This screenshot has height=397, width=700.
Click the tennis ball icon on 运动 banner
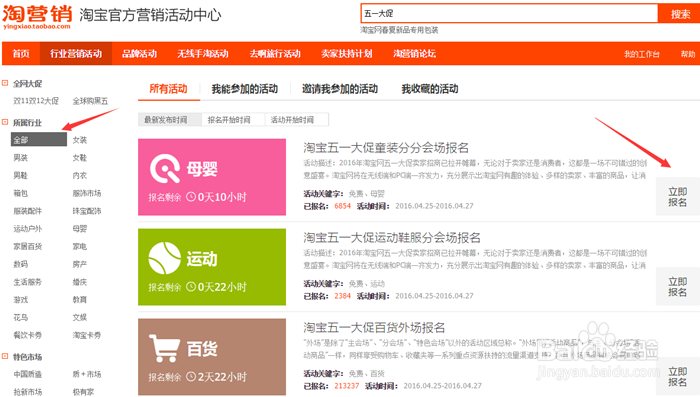164,258
